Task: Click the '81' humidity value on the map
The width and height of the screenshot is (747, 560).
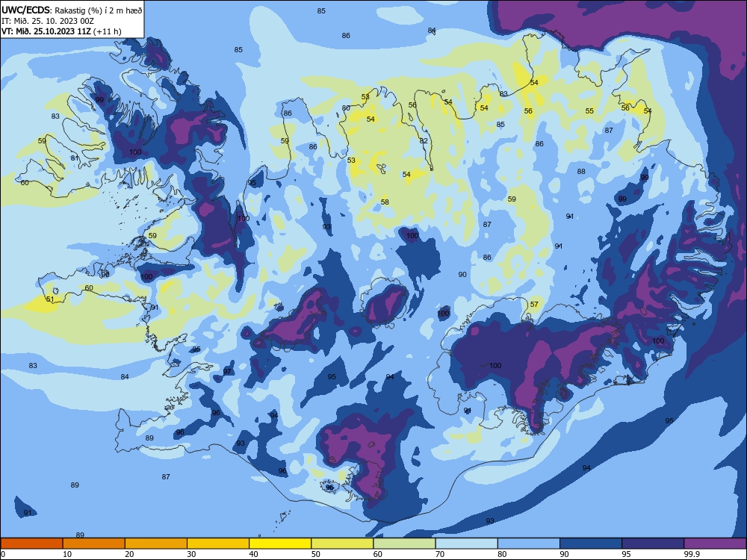Action: pos(74,158)
